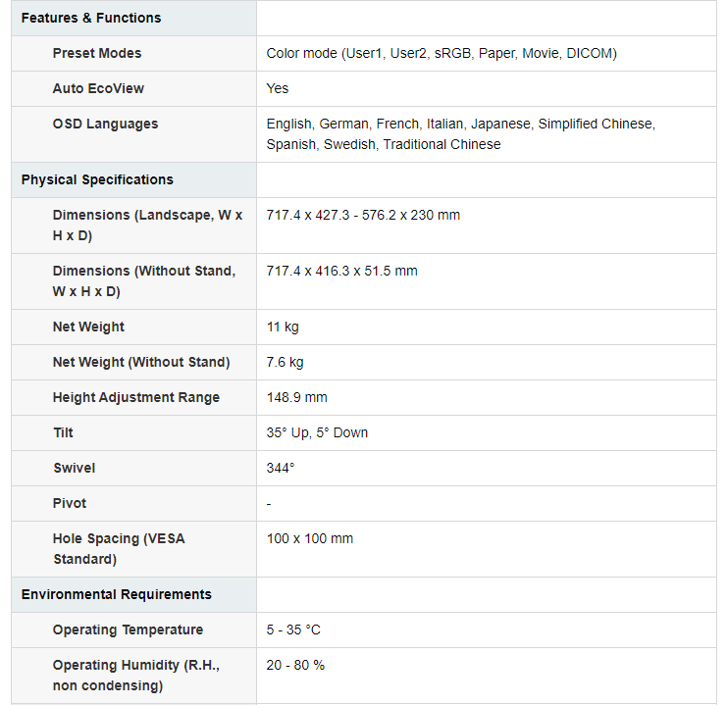Click the OSD Languages label

(105, 124)
